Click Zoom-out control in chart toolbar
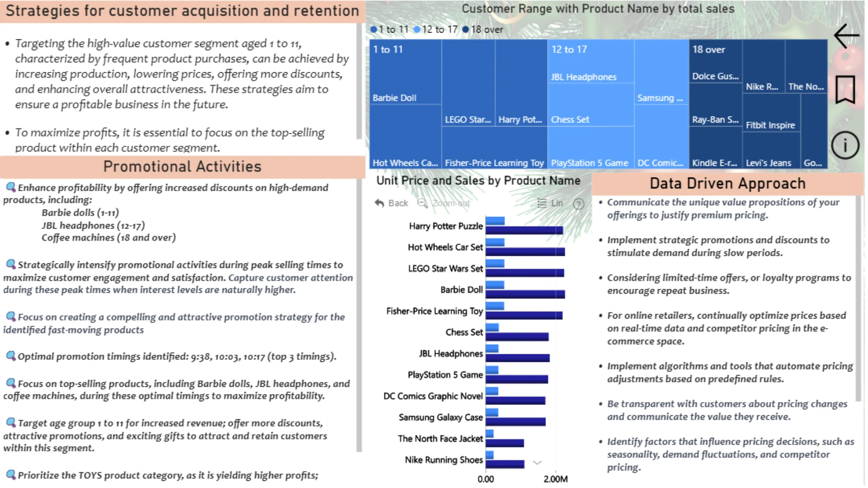 click(443, 203)
